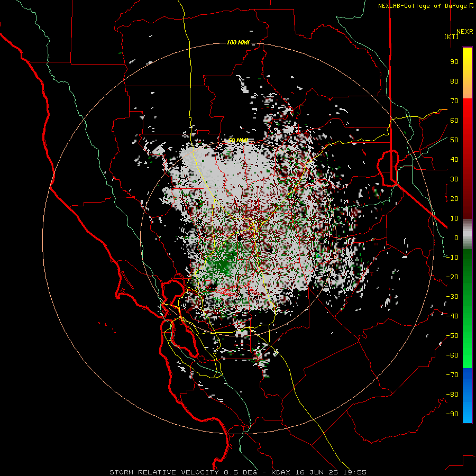
Task: Click the -30 knot scale label
Action: tap(452, 297)
